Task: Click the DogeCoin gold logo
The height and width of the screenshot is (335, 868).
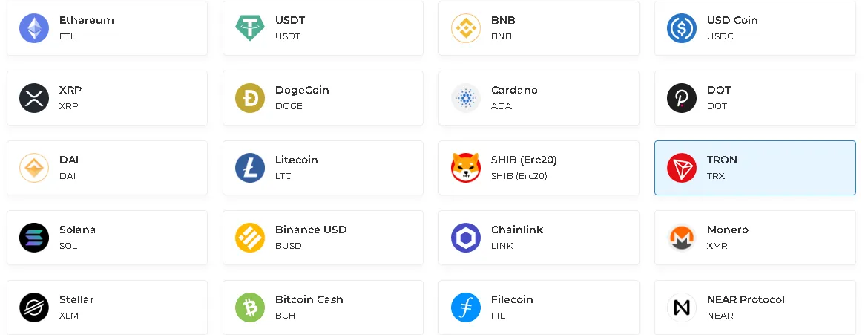Action: (x=250, y=98)
